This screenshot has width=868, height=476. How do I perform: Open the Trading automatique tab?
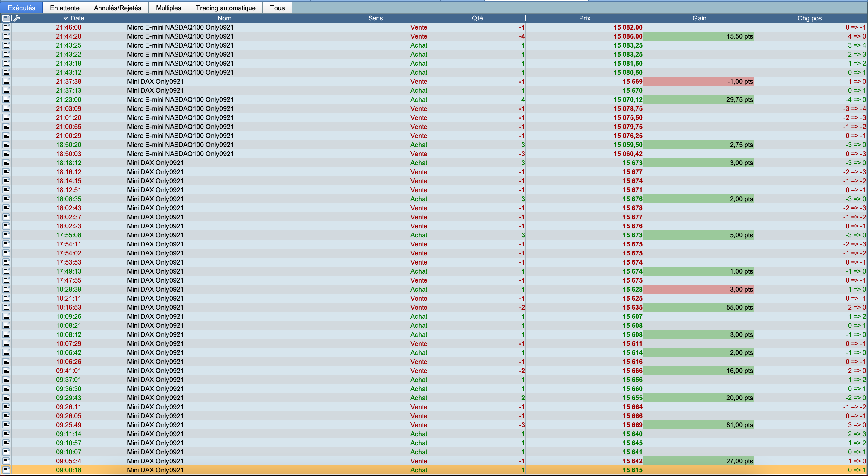click(x=225, y=8)
